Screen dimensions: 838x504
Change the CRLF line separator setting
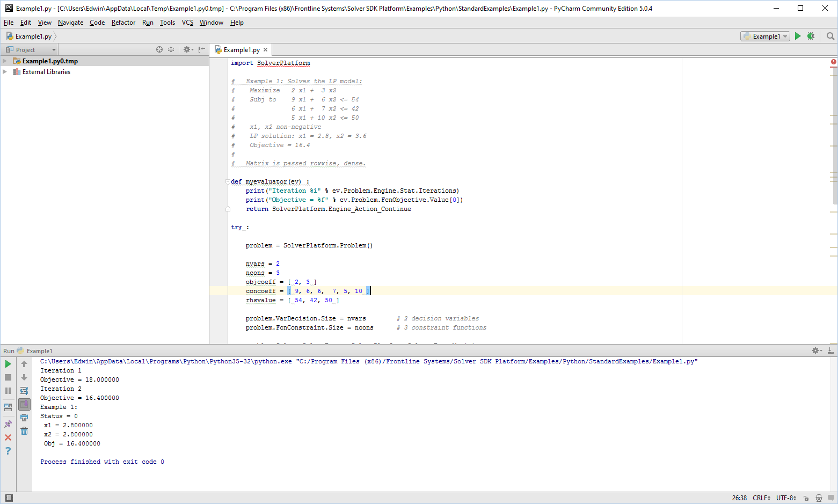(761, 498)
